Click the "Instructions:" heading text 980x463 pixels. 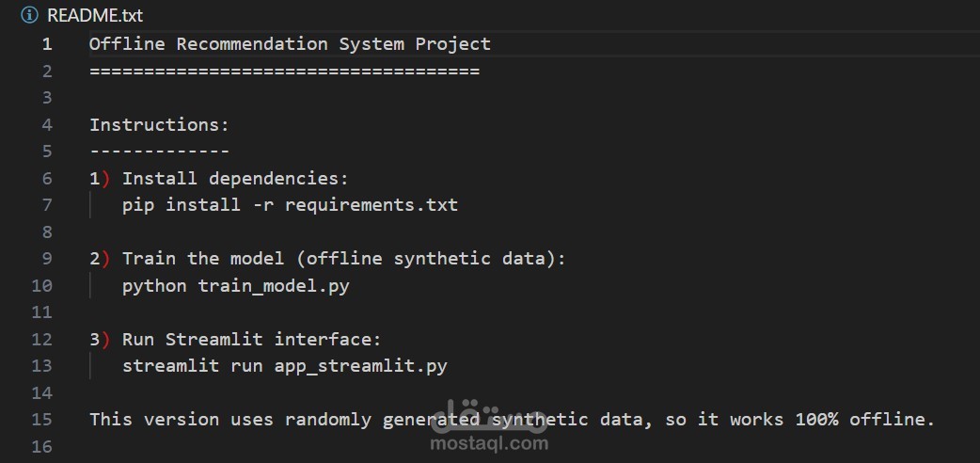(159, 124)
